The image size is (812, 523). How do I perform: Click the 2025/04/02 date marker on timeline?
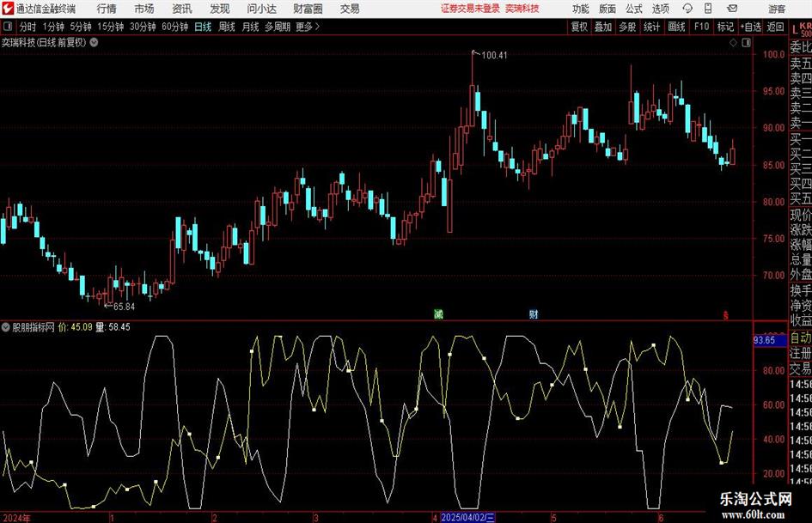[468, 518]
